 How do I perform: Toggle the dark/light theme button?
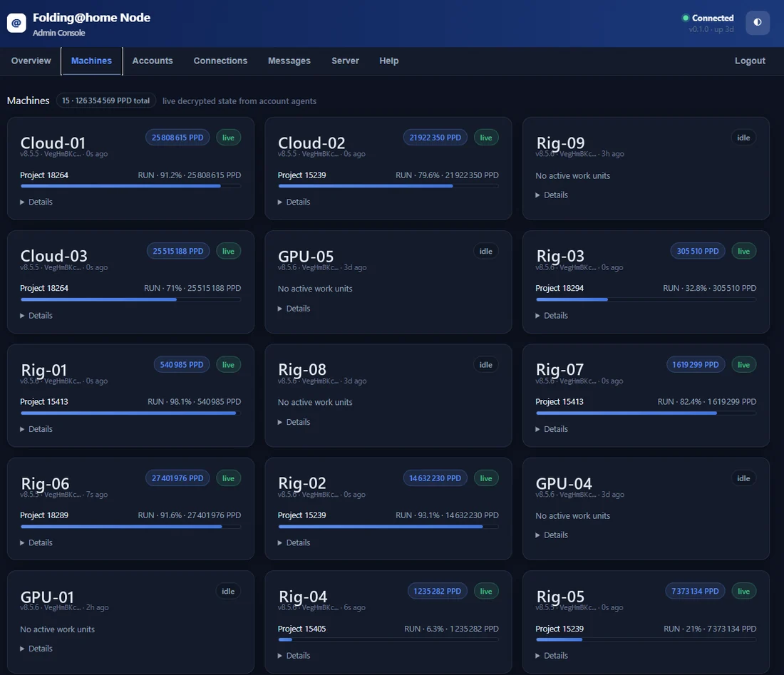[x=758, y=23]
